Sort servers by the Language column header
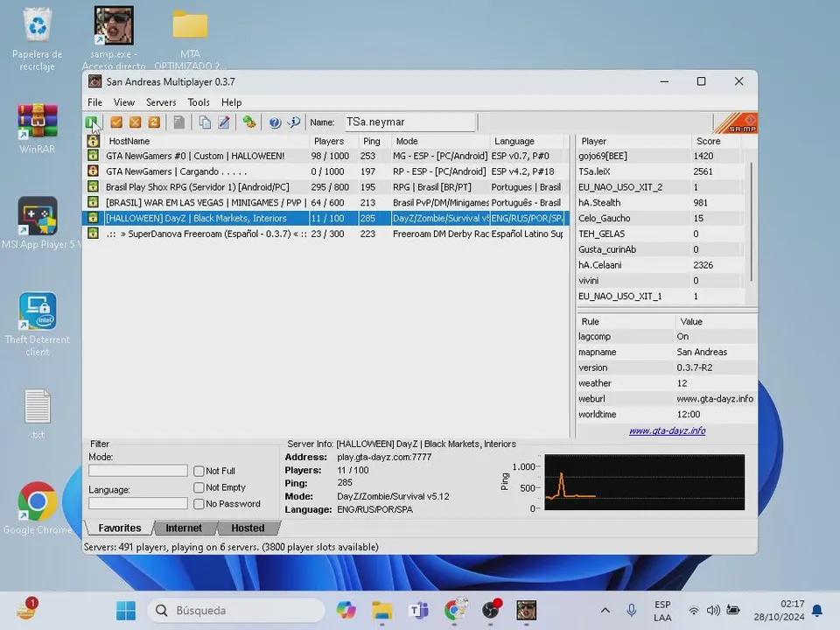840x630 pixels. click(x=527, y=141)
